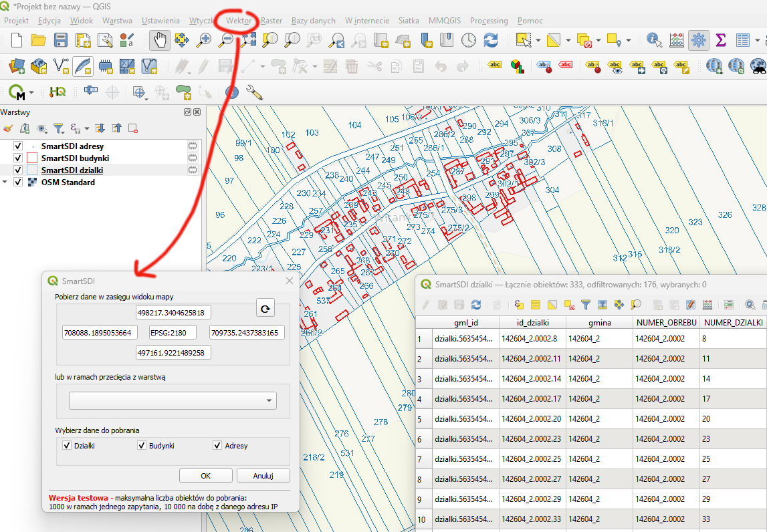Click OK in the SmartSDI dialog
This screenshot has height=532, width=767.
[x=205, y=476]
